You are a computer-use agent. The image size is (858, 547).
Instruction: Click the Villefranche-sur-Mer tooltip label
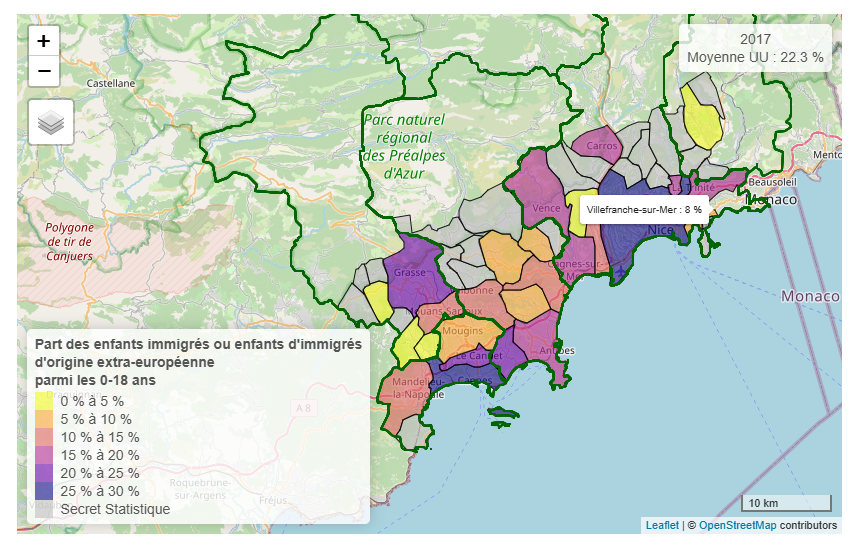click(x=644, y=210)
